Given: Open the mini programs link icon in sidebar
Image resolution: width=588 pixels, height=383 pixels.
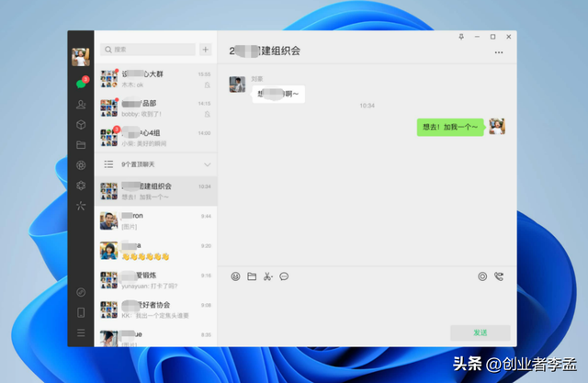Looking at the screenshot, I should pos(81,292).
